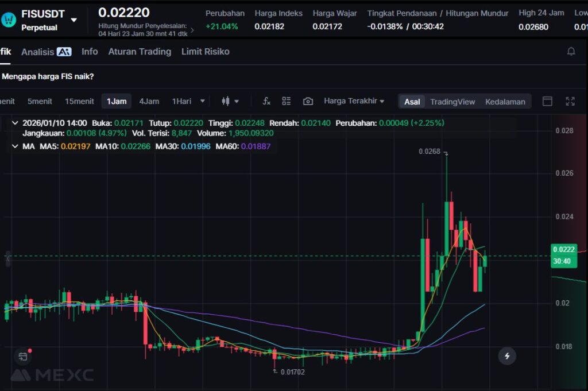Switch chart view to TradingView

point(452,102)
